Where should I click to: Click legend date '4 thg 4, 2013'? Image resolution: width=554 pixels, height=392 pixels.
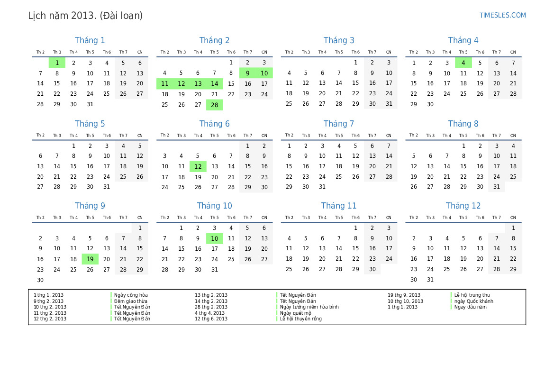coord(209,313)
